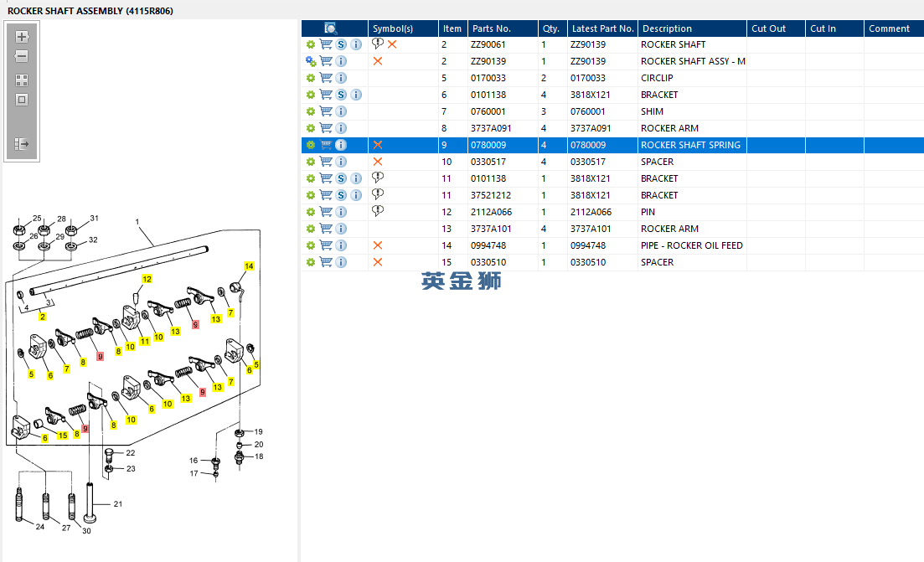
Task: Click the gear icon for SHIM row
Action: pyautogui.click(x=311, y=111)
